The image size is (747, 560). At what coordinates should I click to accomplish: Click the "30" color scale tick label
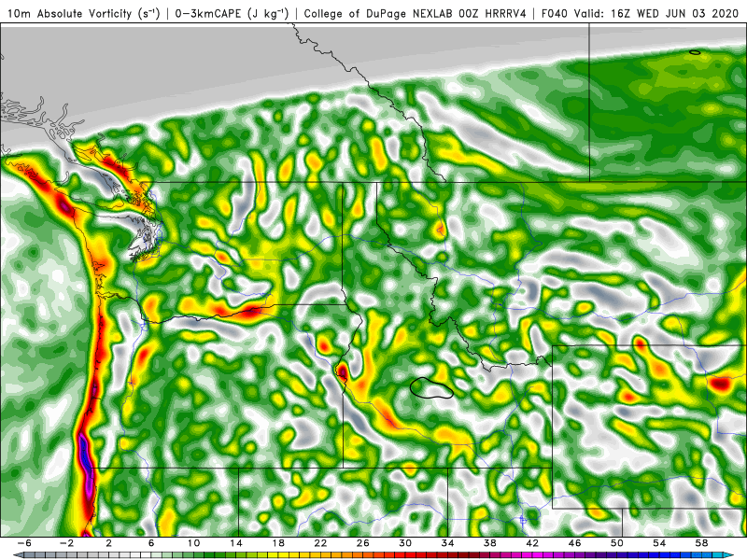405,543
